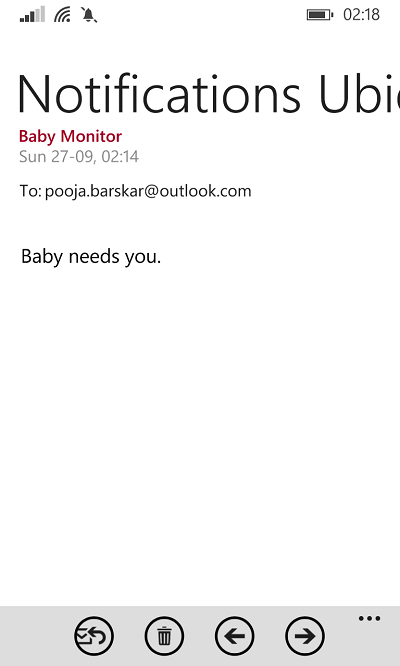Tap the muted bell silent-mode icon

point(89,15)
